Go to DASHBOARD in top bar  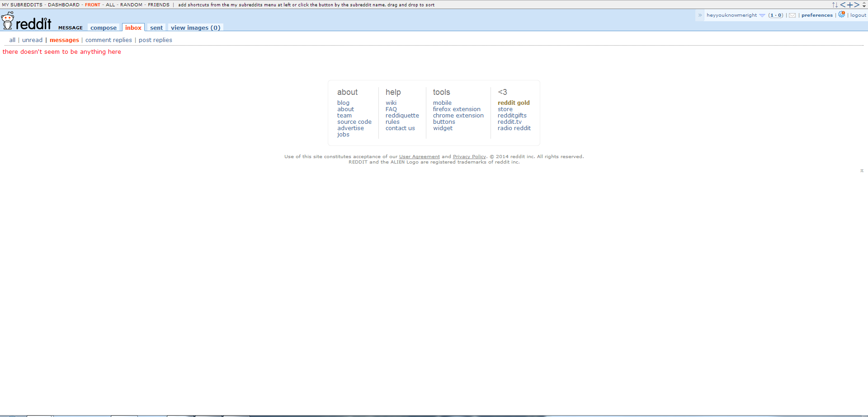(64, 5)
